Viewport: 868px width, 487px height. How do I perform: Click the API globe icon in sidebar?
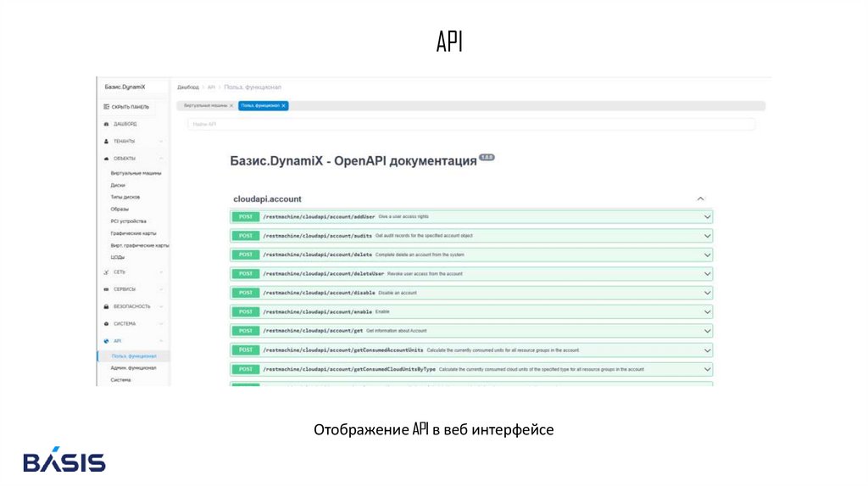click(106, 341)
